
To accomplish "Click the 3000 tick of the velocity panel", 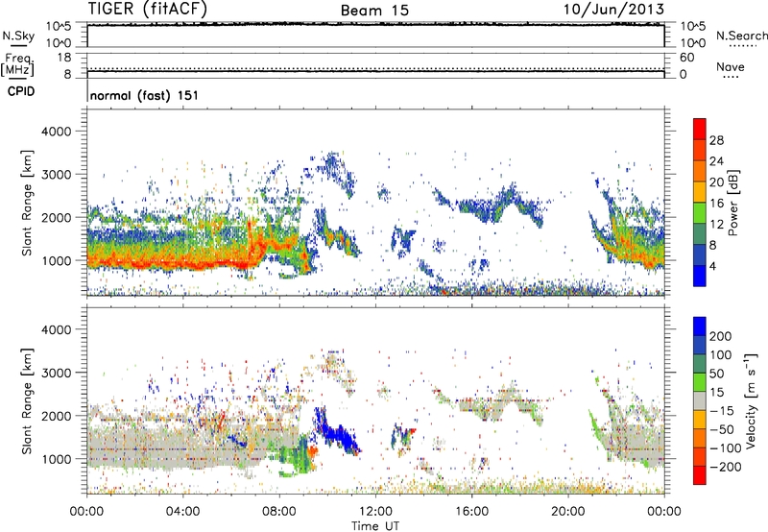I will (x=56, y=373).
